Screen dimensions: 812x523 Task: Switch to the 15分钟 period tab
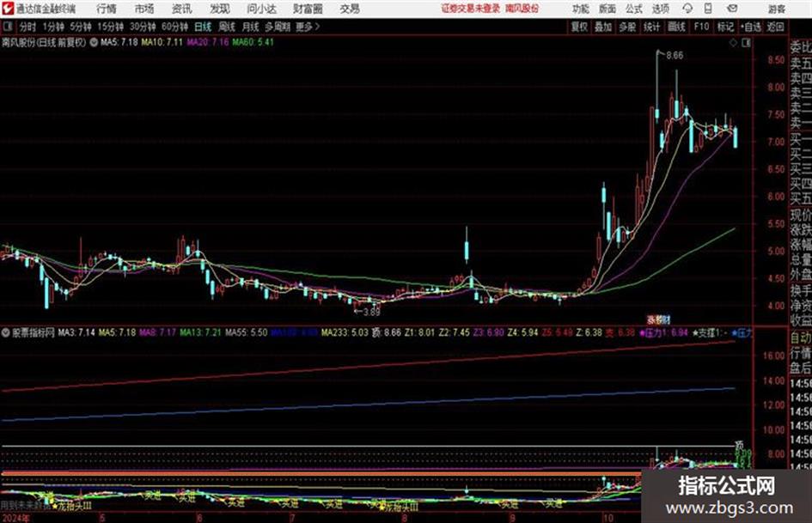[x=111, y=27]
